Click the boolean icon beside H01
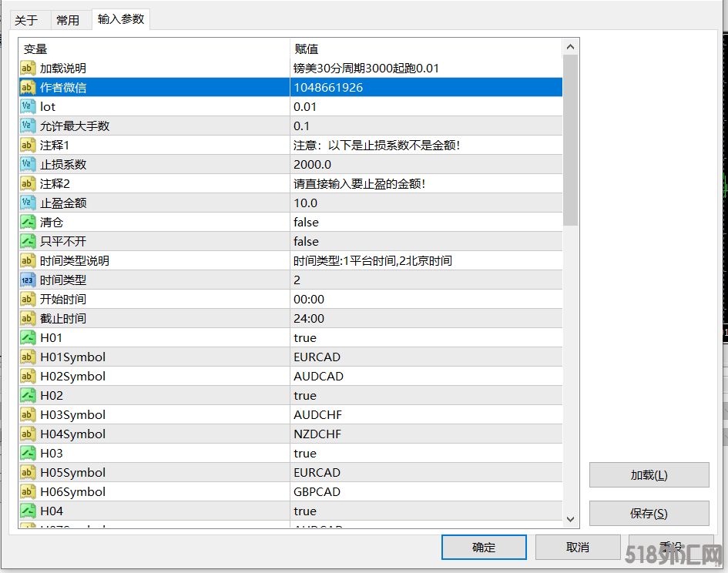Viewport: 728px width, 573px height. click(28, 338)
